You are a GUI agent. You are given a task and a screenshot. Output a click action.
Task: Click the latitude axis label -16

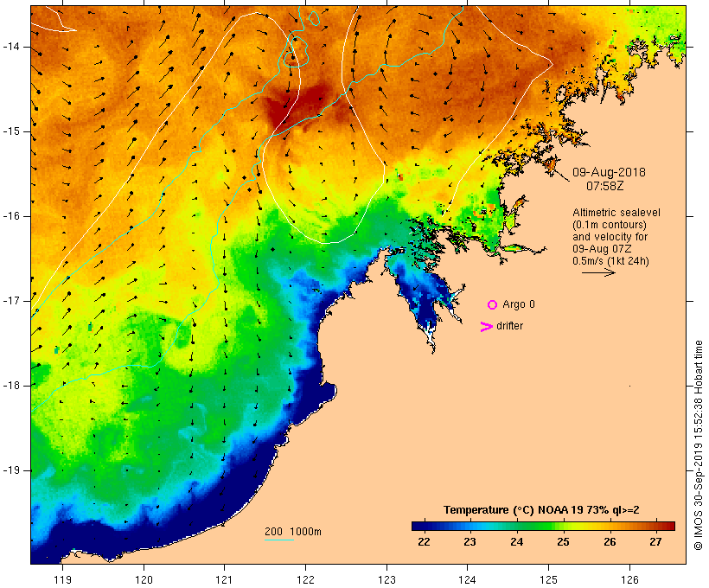[x=10, y=216]
